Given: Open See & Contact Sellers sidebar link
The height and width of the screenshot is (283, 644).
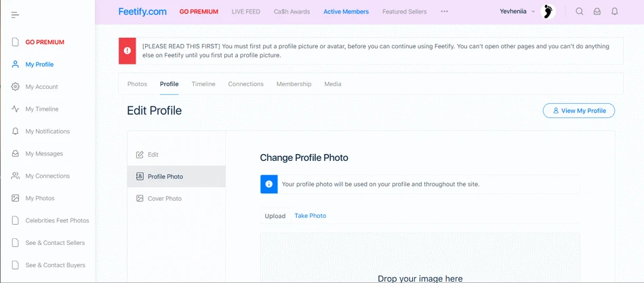Looking at the screenshot, I should tap(55, 243).
